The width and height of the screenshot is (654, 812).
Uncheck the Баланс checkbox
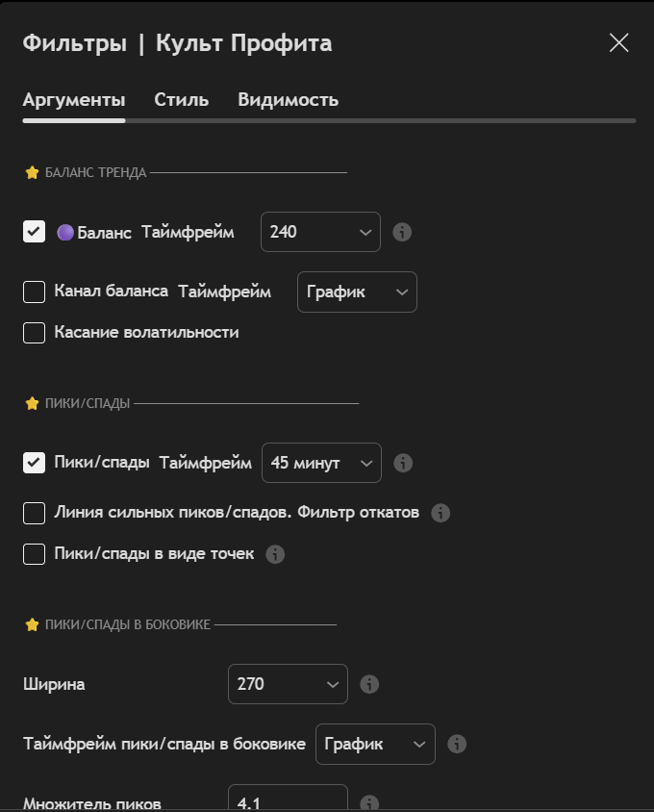[35, 232]
